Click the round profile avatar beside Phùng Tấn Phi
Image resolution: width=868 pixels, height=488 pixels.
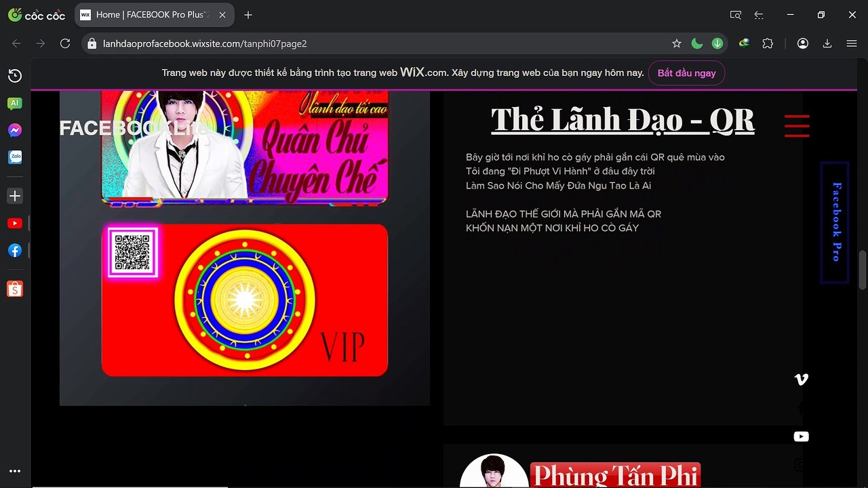point(494,471)
